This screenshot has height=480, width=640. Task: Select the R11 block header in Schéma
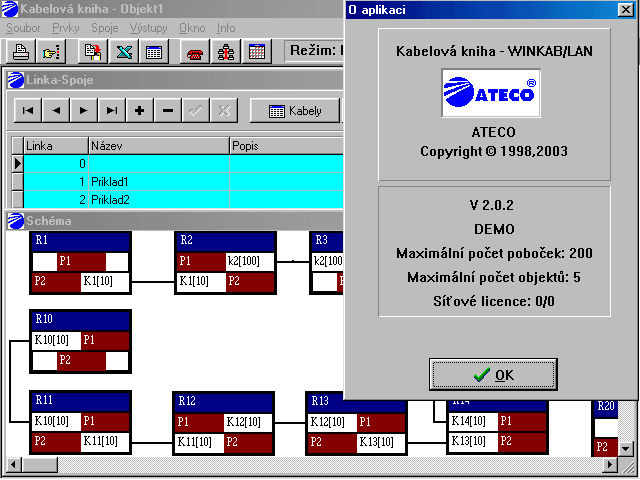point(80,401)
